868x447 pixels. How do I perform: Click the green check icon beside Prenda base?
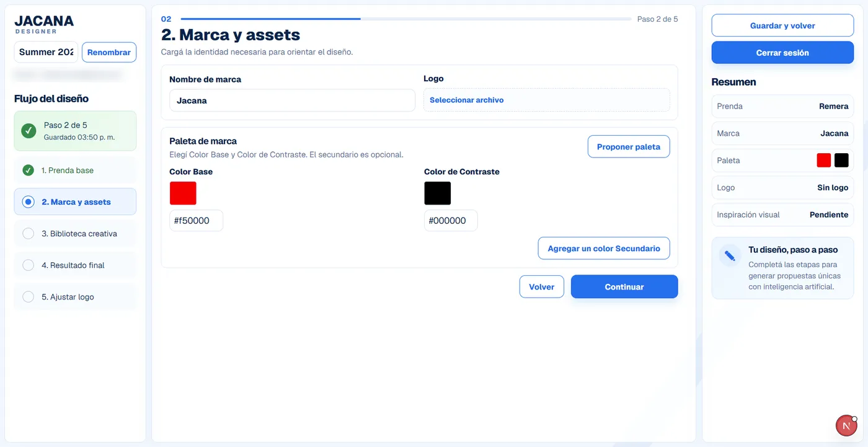28,170
